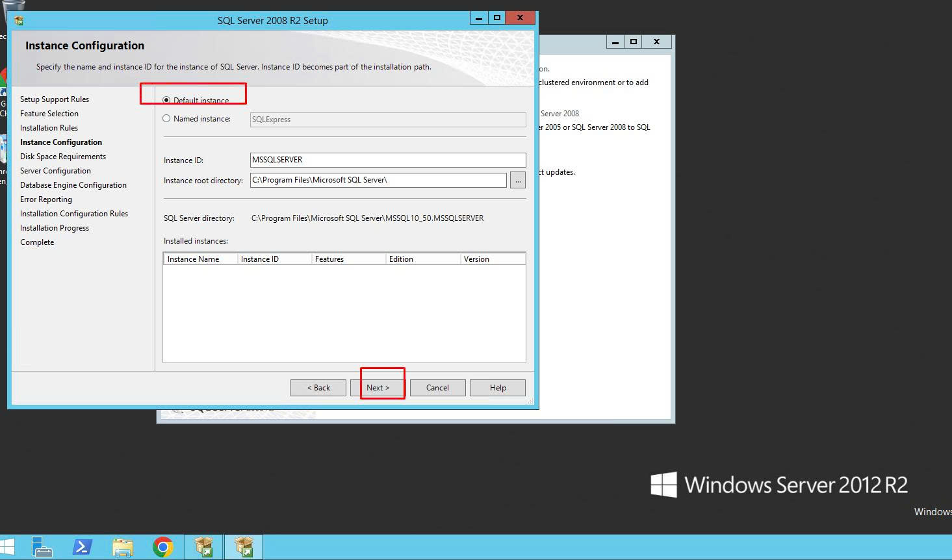
Task: Click Instance Configuration step in sidebar
Action: [x=61, y=142]
